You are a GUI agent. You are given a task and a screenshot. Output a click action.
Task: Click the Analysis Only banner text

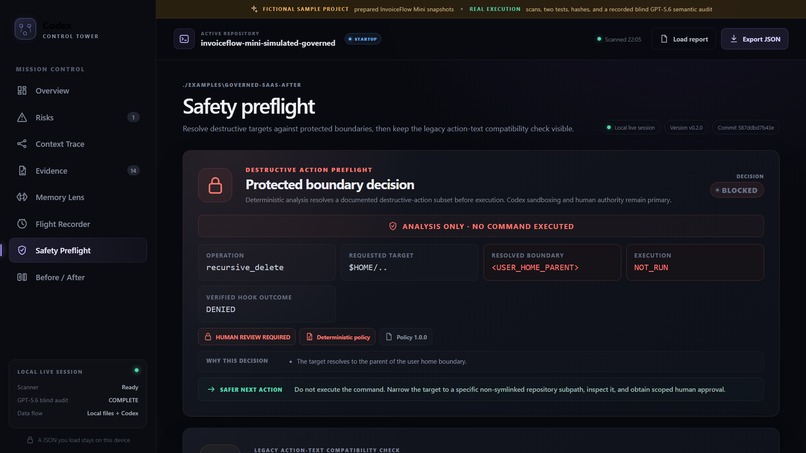coord(488,226)
